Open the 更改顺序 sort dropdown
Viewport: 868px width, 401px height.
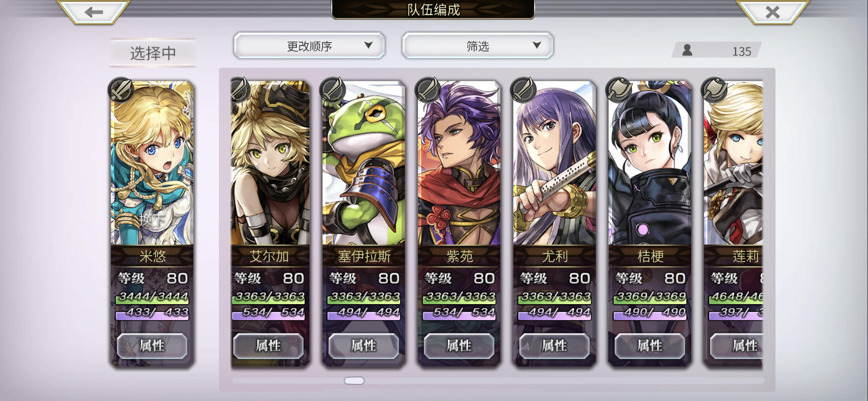tap(309, 46)
